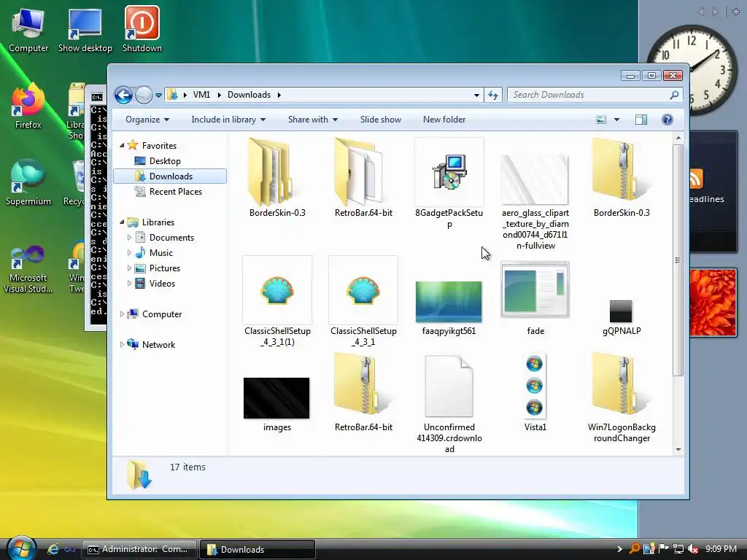Select the images black picture
The width and height of the screenshot is (747, 560).
pyautogui.click(x=276, y=405)
